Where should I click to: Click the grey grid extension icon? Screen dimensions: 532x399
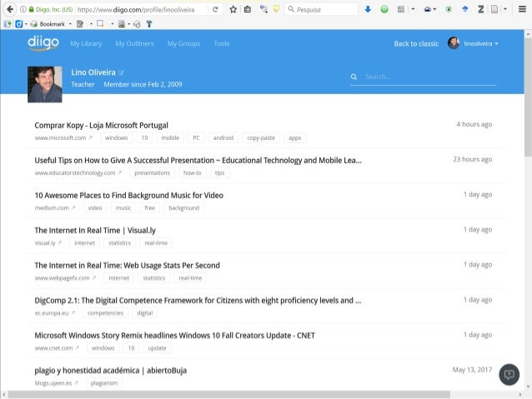click(401, 9)
